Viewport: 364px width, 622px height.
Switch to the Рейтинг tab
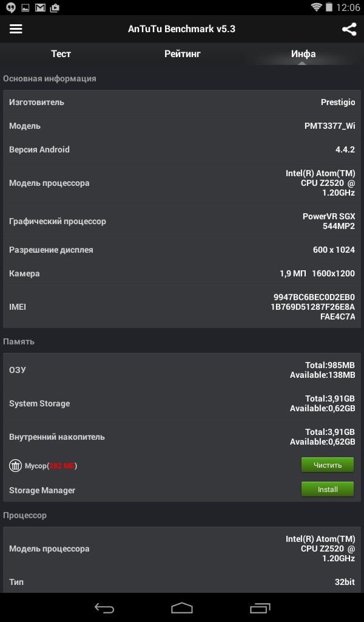pyautogui.click(x=182, y=54)
